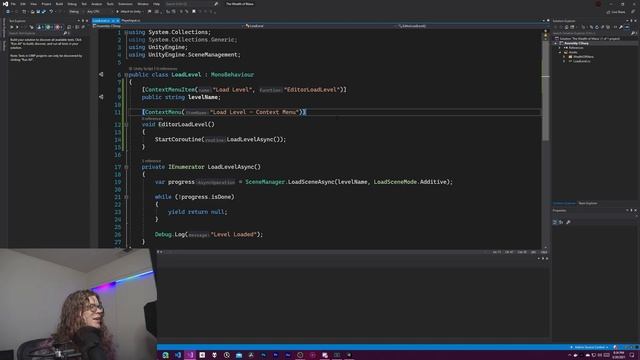Click the purple Visual Studio taskbar icon

coord(190,355)
